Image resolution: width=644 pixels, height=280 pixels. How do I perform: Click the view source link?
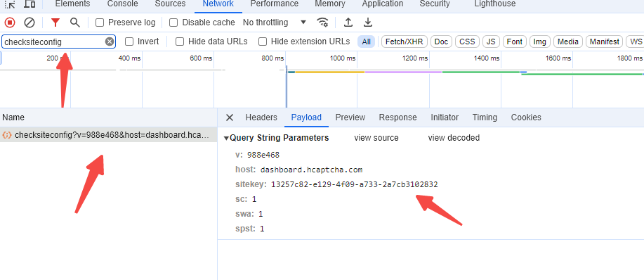point(376,138)
